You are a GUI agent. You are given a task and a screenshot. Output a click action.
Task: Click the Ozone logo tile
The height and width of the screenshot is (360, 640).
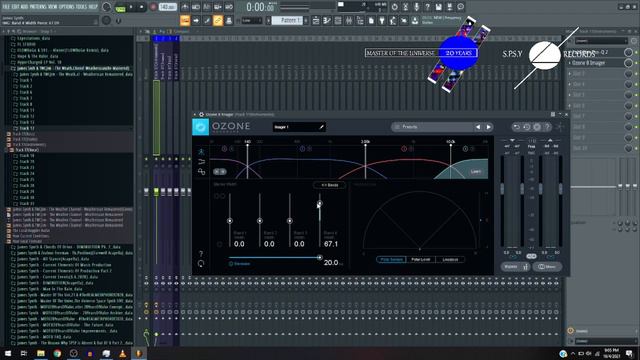[x=200, y=127]
